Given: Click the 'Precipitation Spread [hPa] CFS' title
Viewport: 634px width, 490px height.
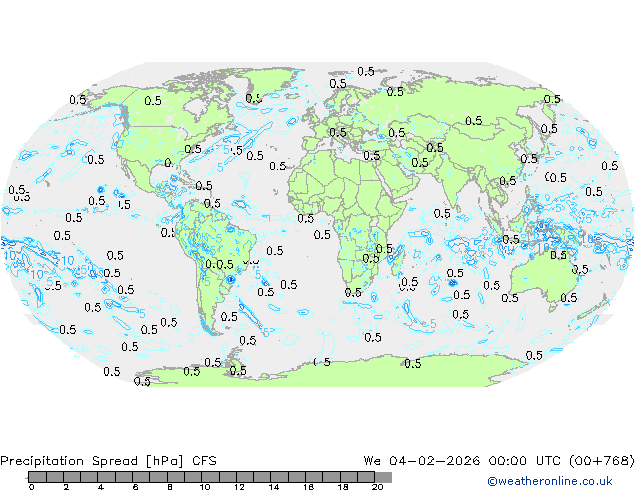Looking at the screenshot, I should (108, 461).
